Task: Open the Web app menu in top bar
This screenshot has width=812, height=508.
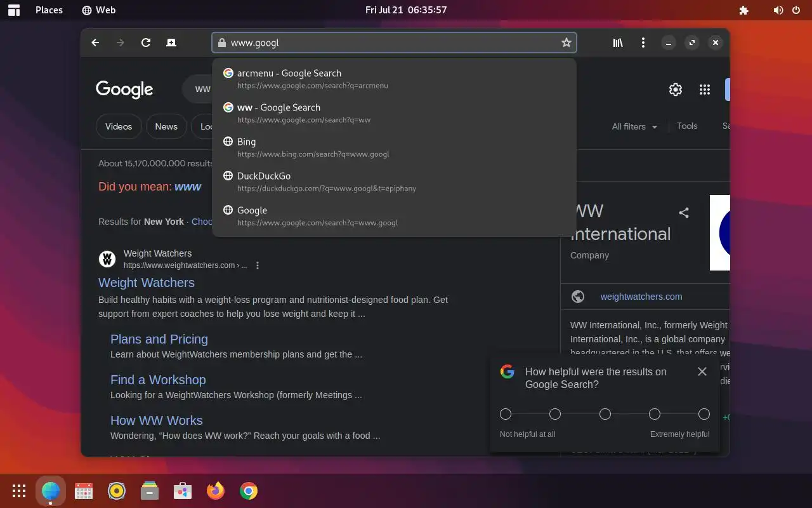Action: pos(99,10)
